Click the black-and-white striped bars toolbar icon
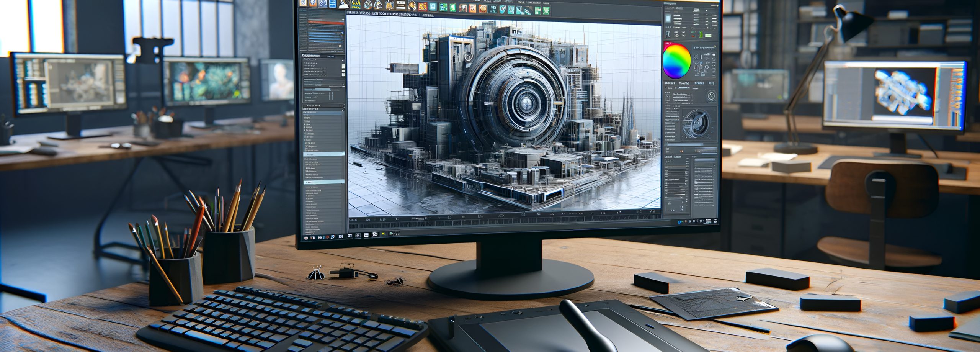 pos(401,5)
